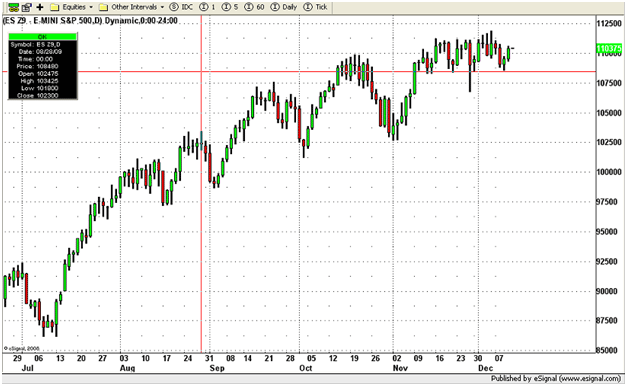Image resolution: width=627 pixels, height=386 pixels.
Task: Click the green symbol link icon in toolbar
Action: point(14,7)
